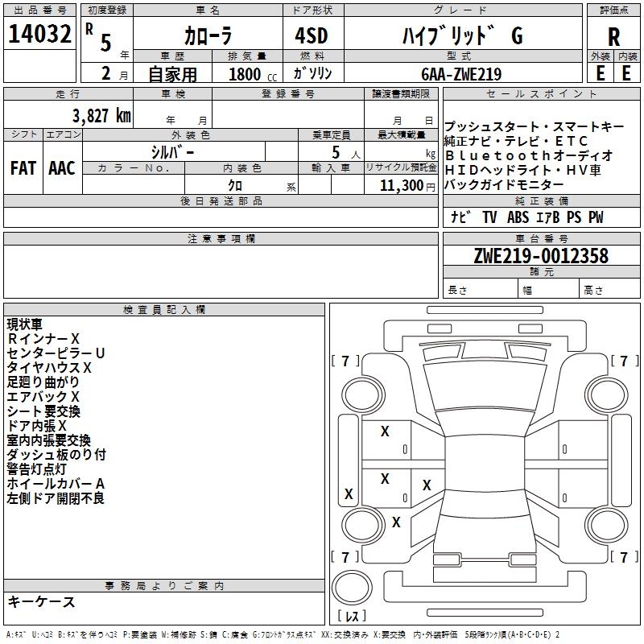This screenshot has height=644, width=644.
Task: Click the grade ハイブリッド G
Action: (462, 35)
